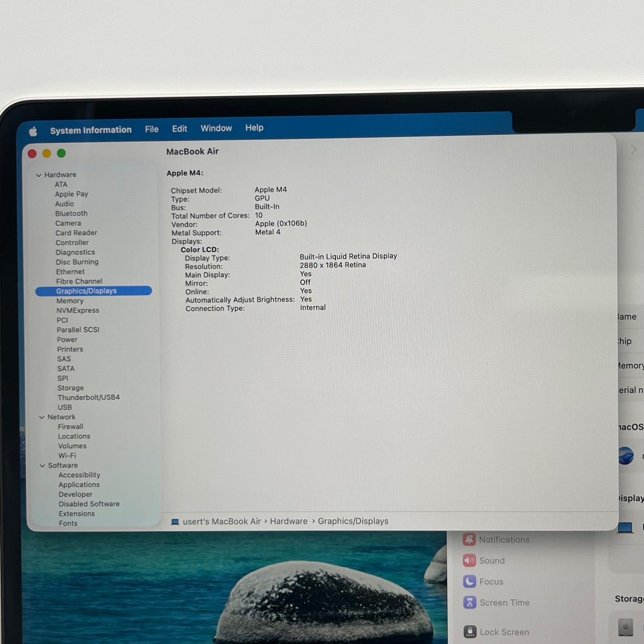Collapse the Software section
The width and height of the screenshot is (644, 644).
tap(42, 466)
